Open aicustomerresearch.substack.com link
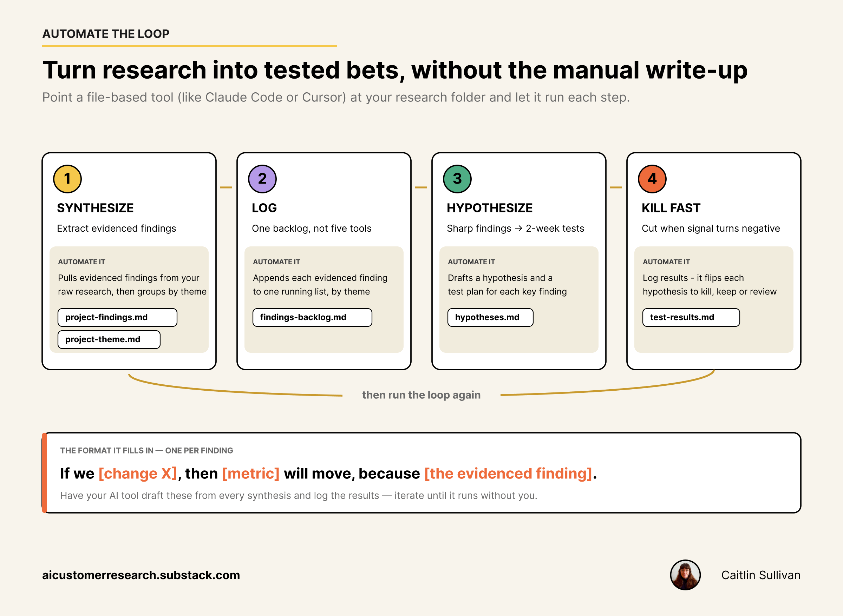 point(141,575)
